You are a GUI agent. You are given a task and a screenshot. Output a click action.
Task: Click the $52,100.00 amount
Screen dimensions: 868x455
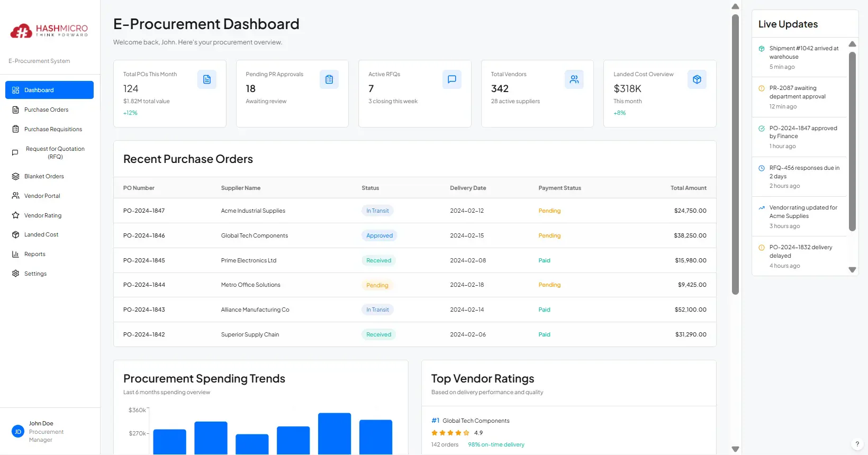[691, 310]
